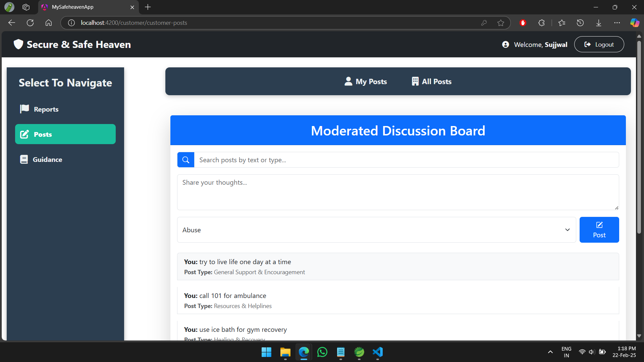Open browser Settings and more menu
Screen dimensions: 644x362
[617, 23]
